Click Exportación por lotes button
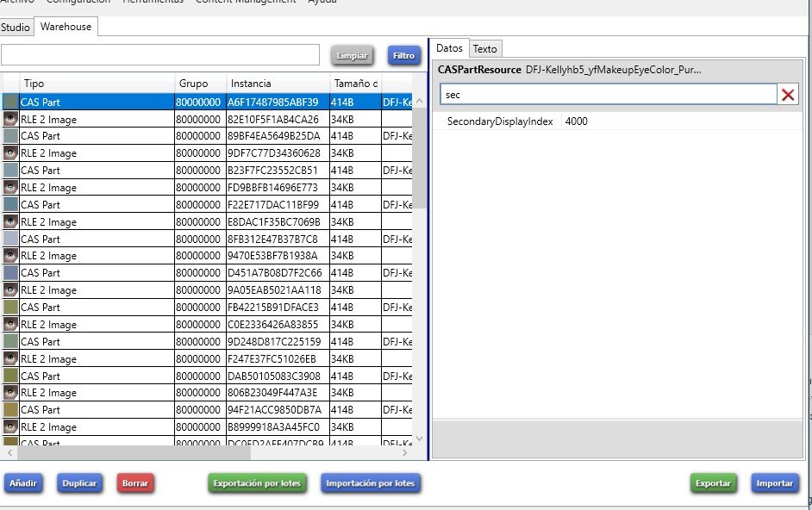The width and height of the screenshot is (812, 510). click(x=257, y=483)
